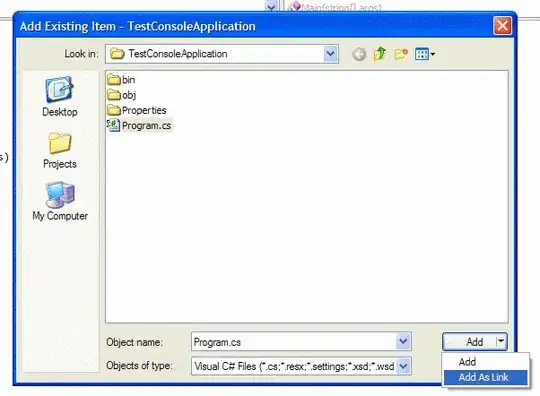The height and width of the screenshot is (396, 540).
Task: Select the obj folder
Action: click(x=122, y=95)
